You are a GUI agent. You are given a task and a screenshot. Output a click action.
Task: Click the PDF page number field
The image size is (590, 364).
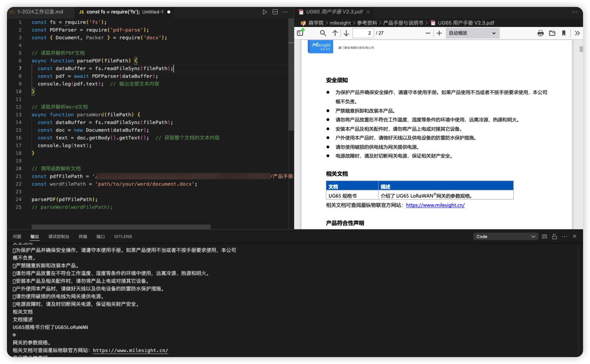pyautogui.click(x=363, y=33)
